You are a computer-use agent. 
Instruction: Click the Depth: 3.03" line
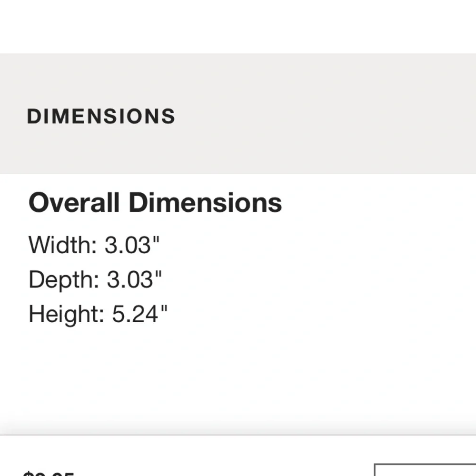pos(95,279)
